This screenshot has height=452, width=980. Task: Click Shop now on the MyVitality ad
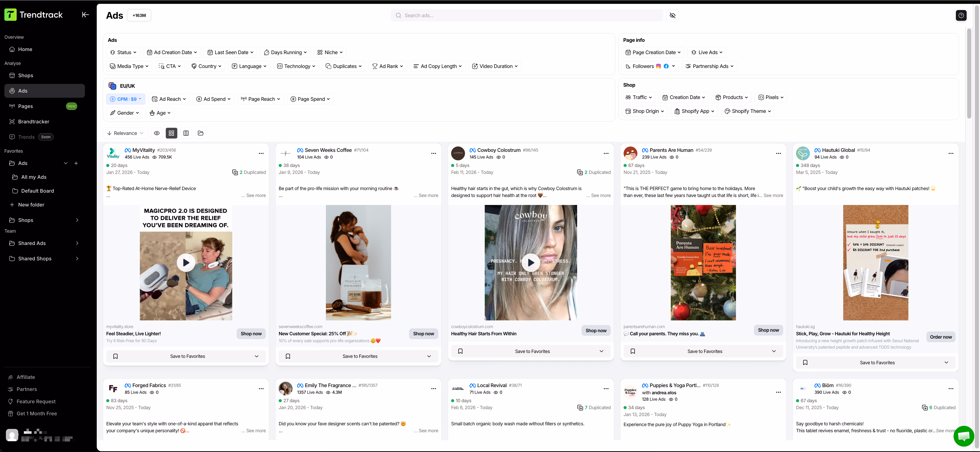coord(251,333)
